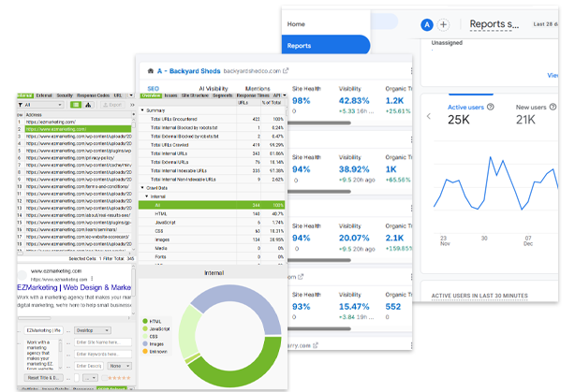Click the horizontal scrollbar under the 98% Site Health row

click(319, 123)
